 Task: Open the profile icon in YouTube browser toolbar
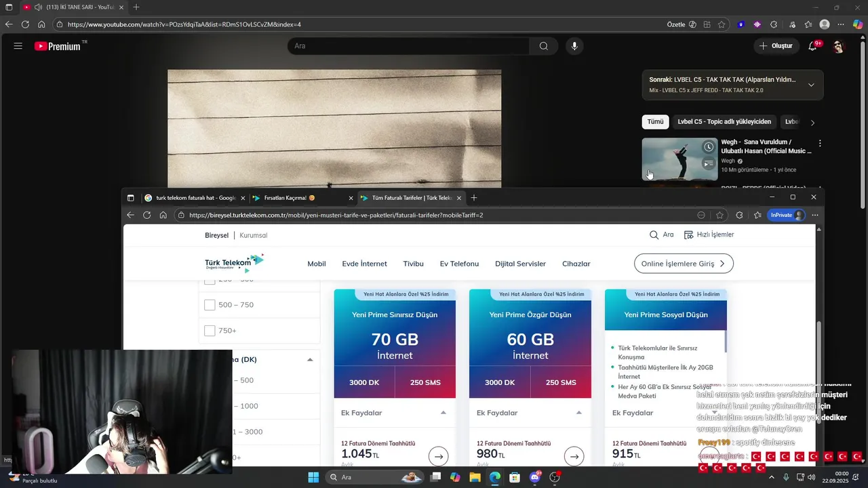point(825,24)
